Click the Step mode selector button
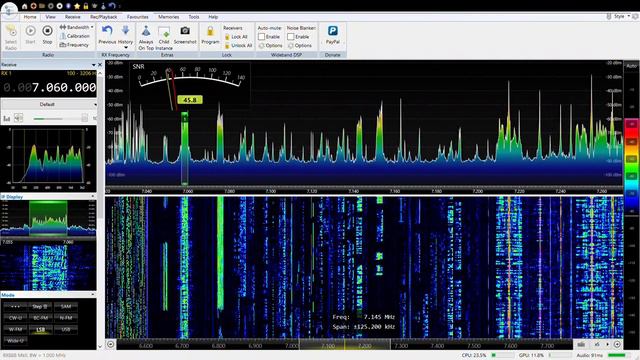The height and width of the screenshot is (360, 640). (x=40, y=306)
